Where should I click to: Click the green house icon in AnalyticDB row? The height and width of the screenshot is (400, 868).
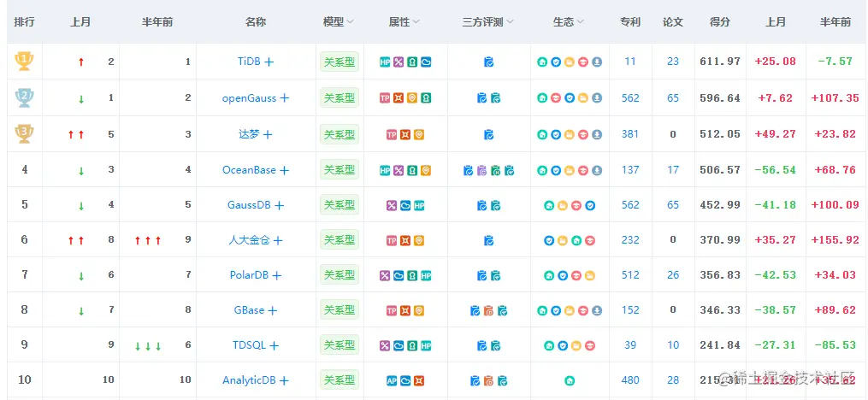click(569, 380)
